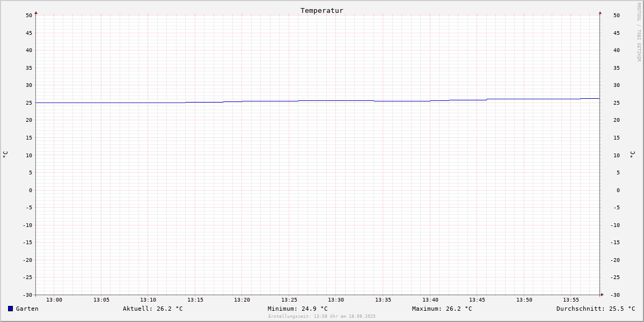Click the blue Garten legend color box
This screenshot has height=322, width=644.
pyautogui.click(x=10, y=309)
